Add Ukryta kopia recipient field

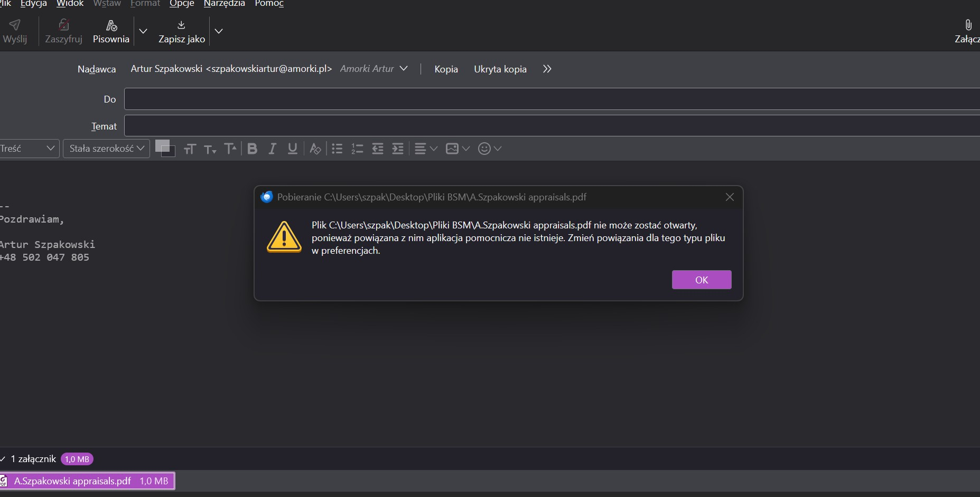click(500, 69)
